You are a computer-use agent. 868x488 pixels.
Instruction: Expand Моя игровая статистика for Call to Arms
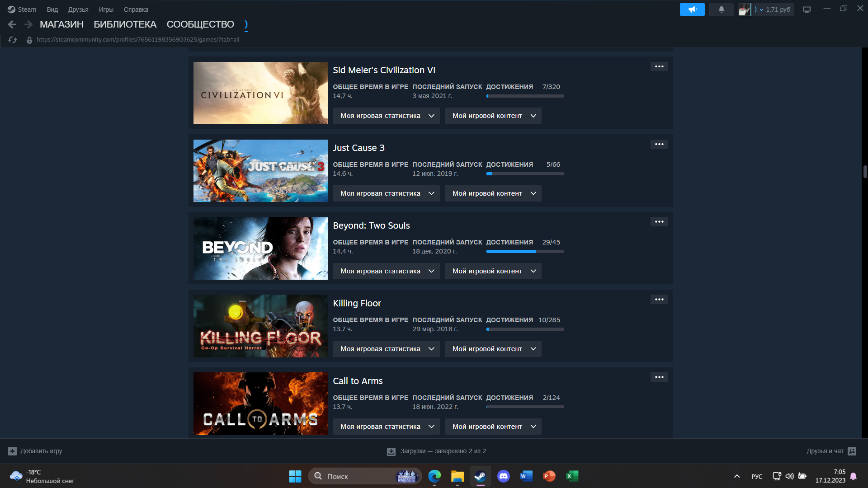tap(386, 427)
